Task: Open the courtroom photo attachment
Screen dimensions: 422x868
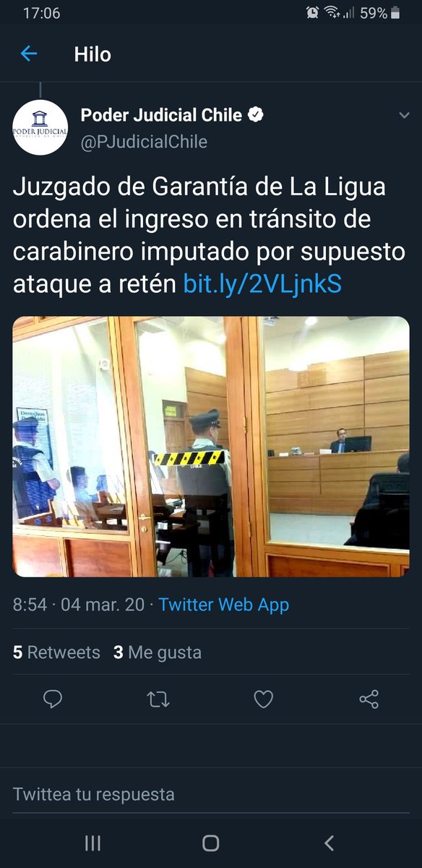Action: pyautogui.click(x=211, y=446)
